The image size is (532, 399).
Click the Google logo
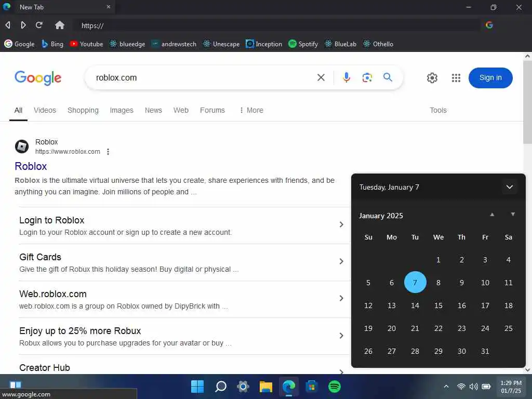click(x=38, y=78)
